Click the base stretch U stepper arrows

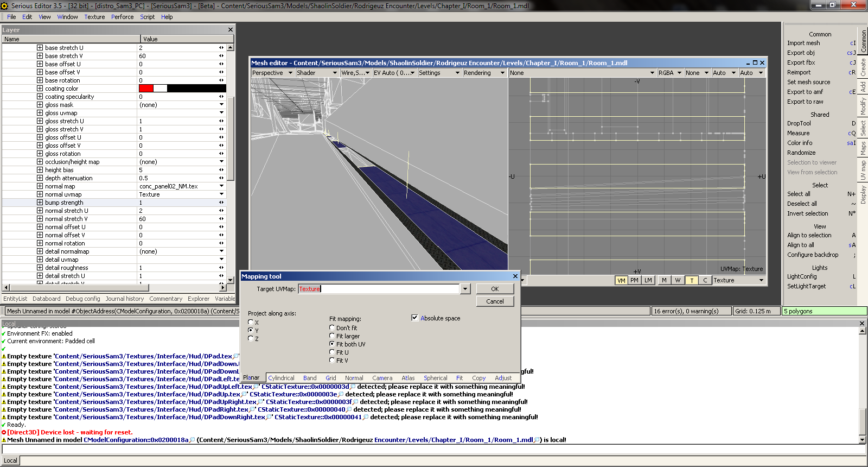pyautogui.click(x=221, y=48)
